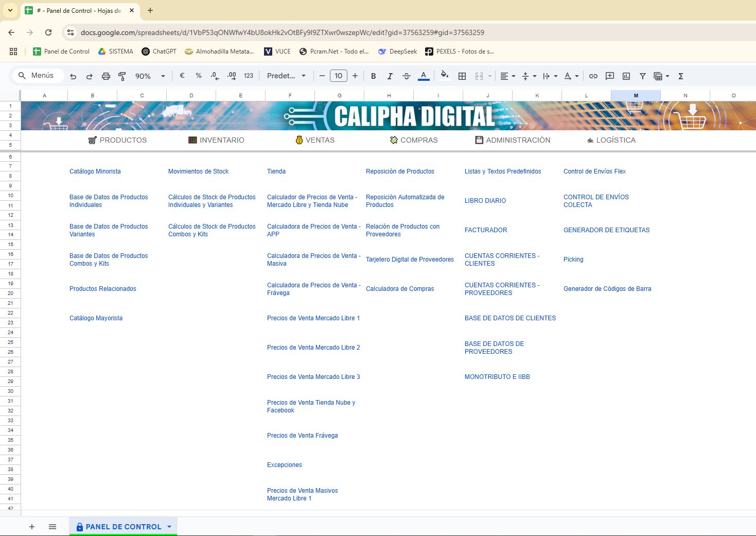Open the all sheets list menu
This screenshot has width=756, height=536.
point(52,527)
